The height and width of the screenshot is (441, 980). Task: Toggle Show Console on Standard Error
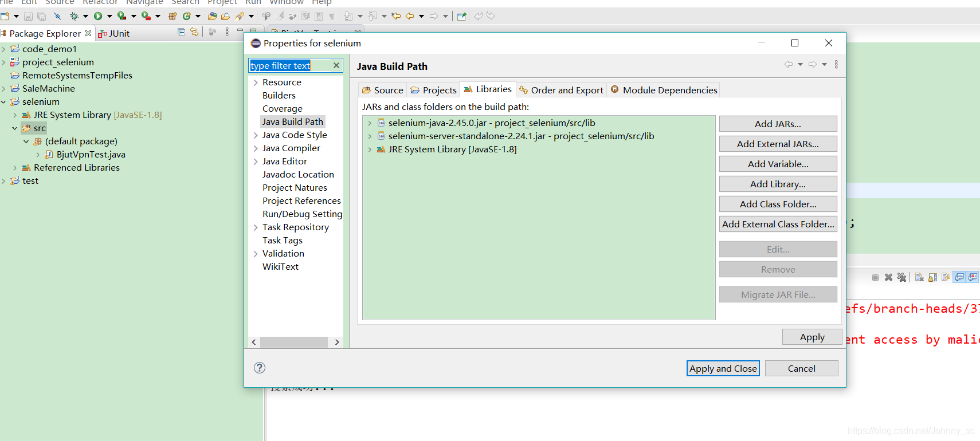[973, 277]
